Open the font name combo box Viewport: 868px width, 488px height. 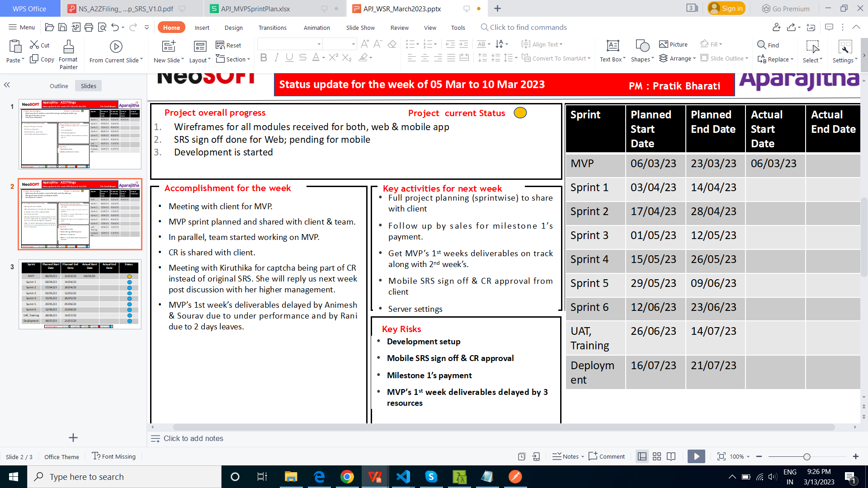point(290,44)
